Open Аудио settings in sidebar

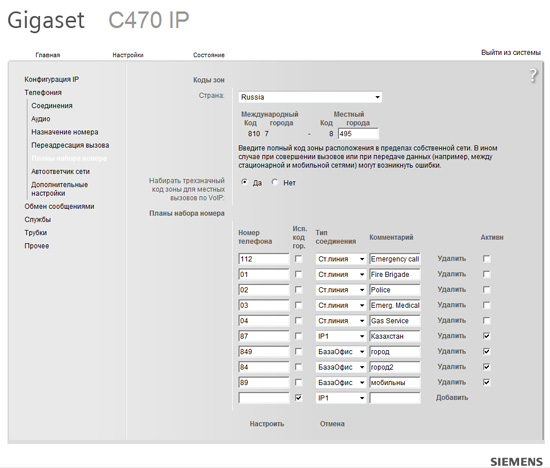pos(41,119)
